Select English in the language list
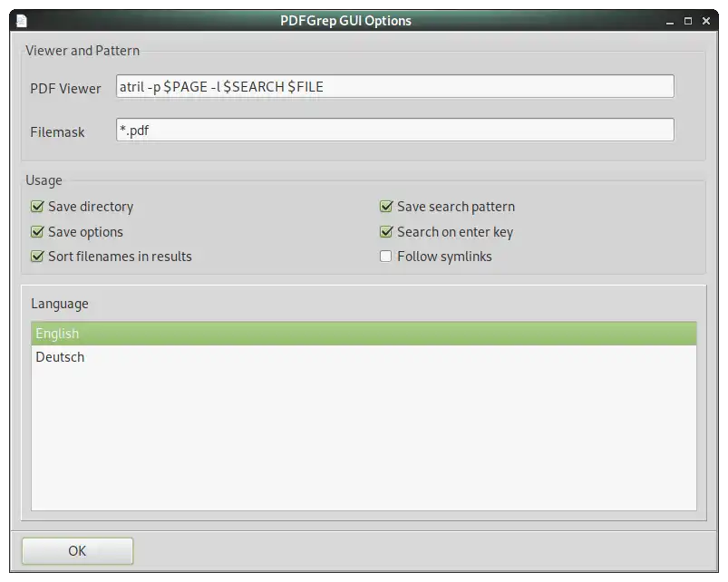The height and width of the screenshot is (582, 728). (x=364, y=334)
